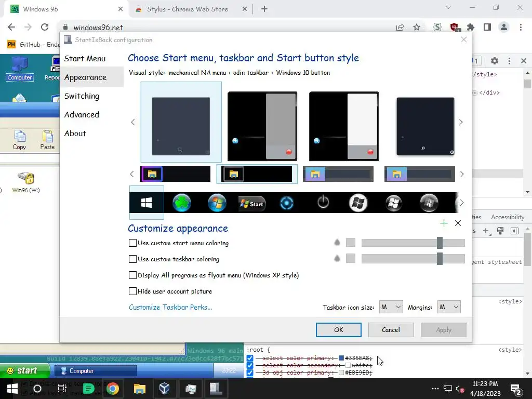
Task: Open the Taskbar icon size dropdown
Action: 391,307
